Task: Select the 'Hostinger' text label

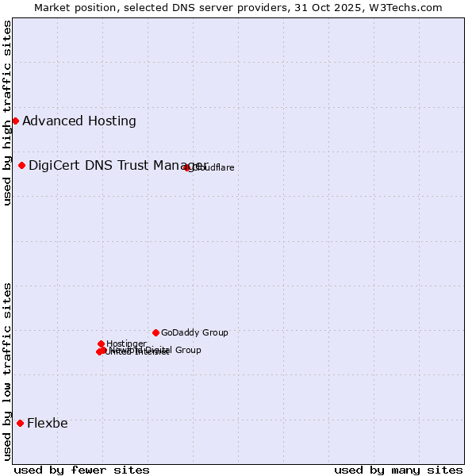Action: pos(126,344)
